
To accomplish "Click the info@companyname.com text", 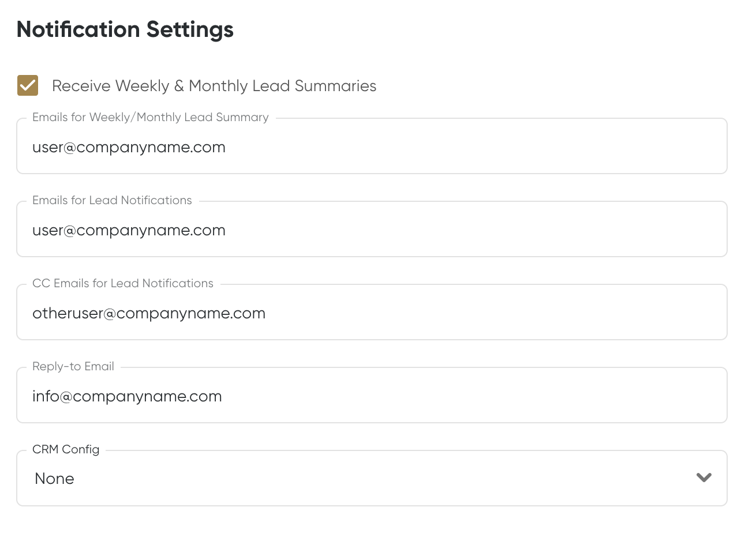I will pos(127,396).
